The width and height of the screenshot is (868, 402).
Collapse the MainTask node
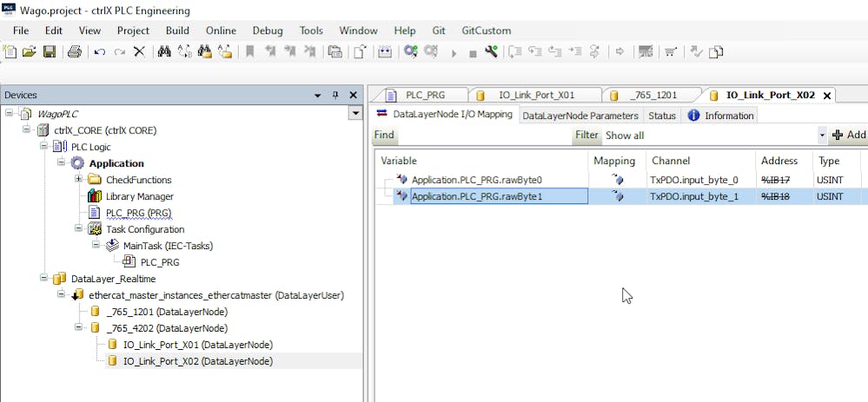click(96, 245)
